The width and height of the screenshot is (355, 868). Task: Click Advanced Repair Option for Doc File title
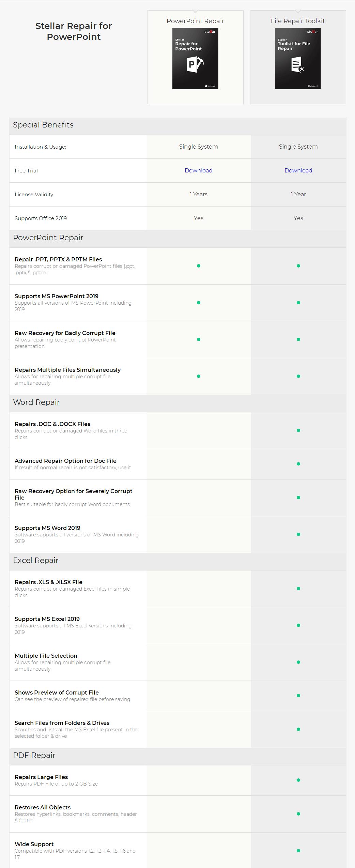click(x=66, y=461)
